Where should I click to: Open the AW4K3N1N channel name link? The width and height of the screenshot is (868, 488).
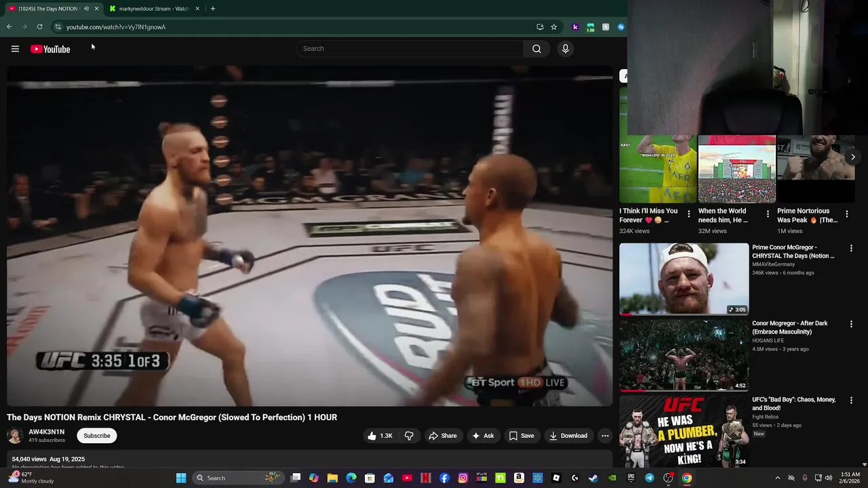tap(46, 432)
